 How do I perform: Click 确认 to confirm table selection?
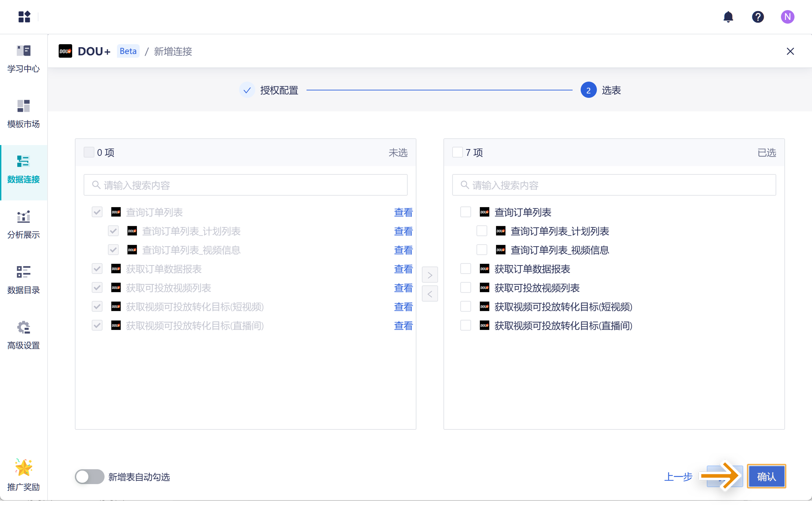coord(766,476)
